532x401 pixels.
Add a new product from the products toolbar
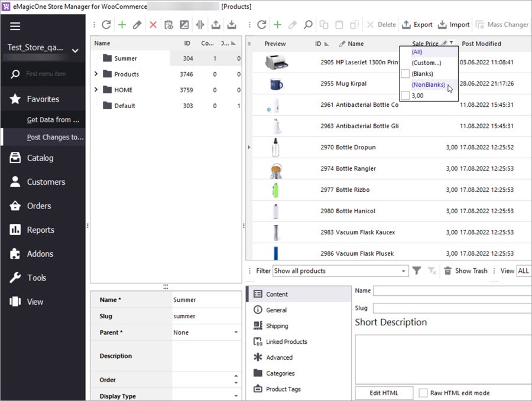pos(277,25)
